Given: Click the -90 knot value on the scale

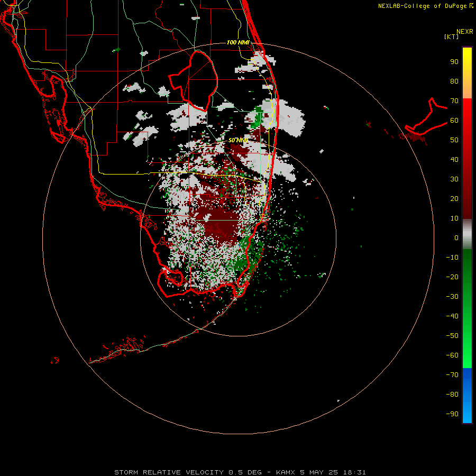Looking at the screenshot, I should click(x=452, y=414).
